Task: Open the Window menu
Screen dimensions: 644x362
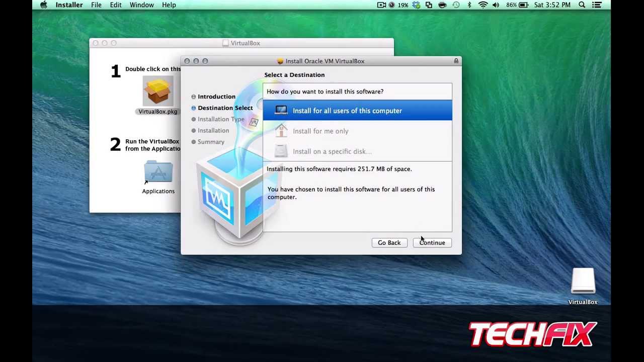Action: pyautogui.click(x=142, y=5)
